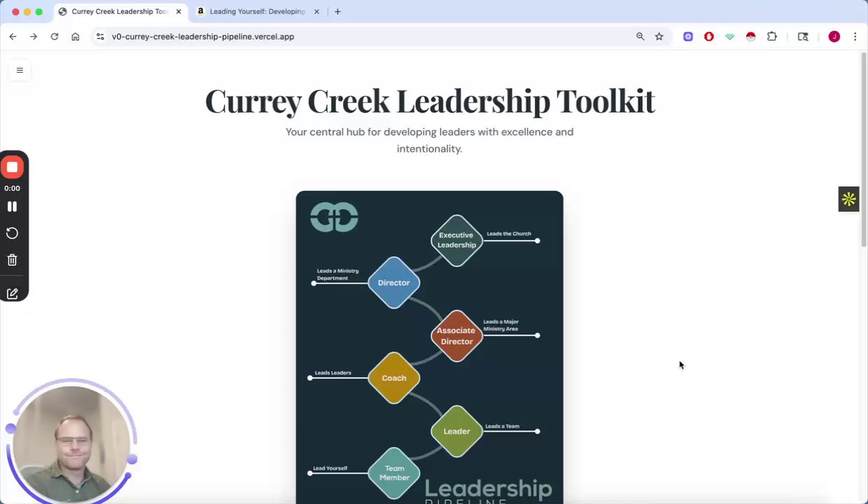Open the recording annotation pencil tool
This screenshot has width=868, height=504.
(x=12, y=294)
